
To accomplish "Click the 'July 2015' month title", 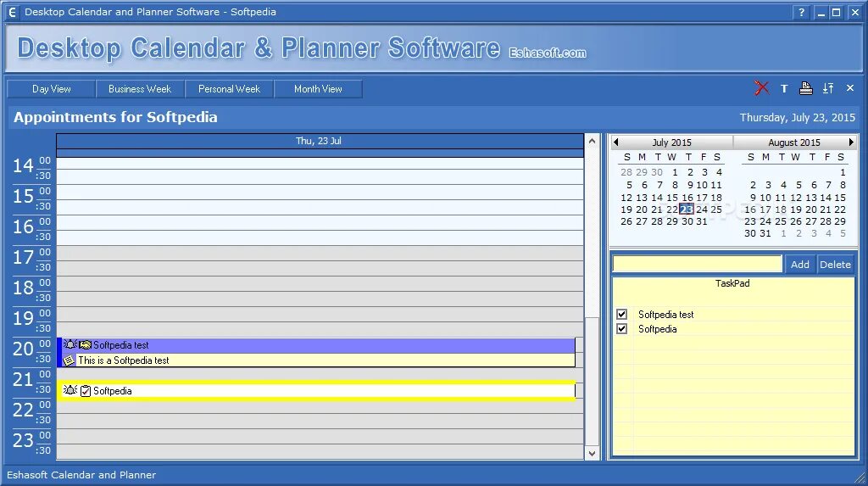I will click(x=671, y=142).
